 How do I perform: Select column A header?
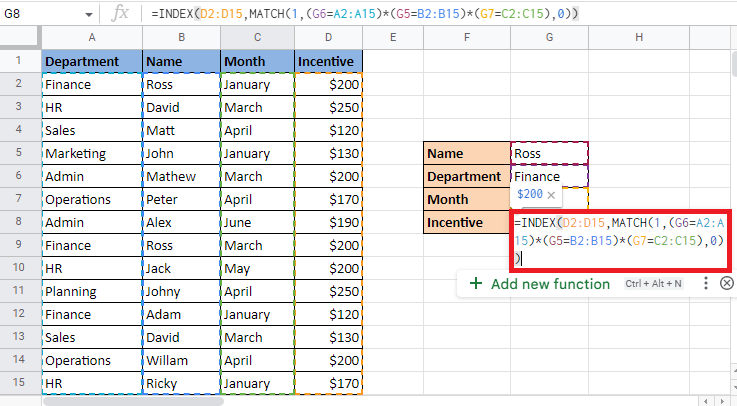(x=92, y=38)
